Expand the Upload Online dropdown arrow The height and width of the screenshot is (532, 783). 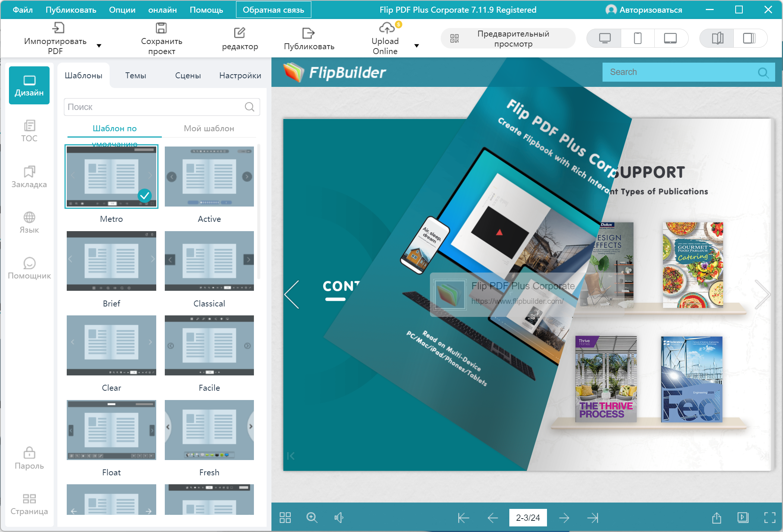click(417, 46)
